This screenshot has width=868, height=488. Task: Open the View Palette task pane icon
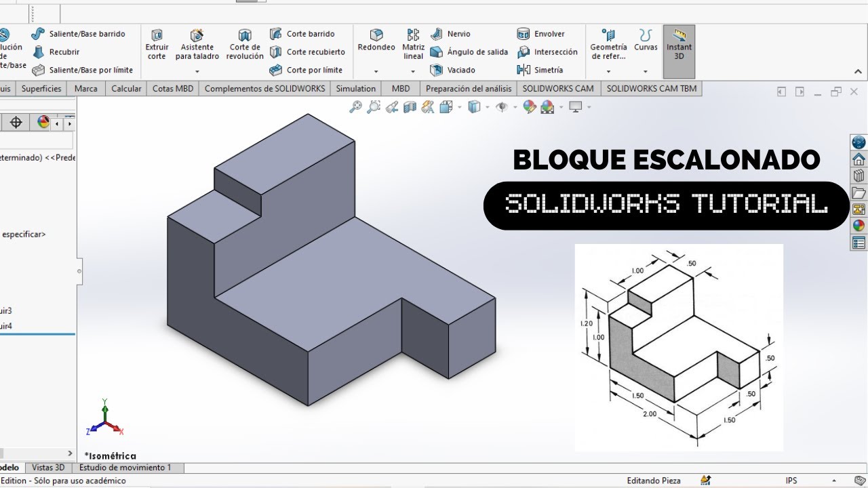click(859, 209)
